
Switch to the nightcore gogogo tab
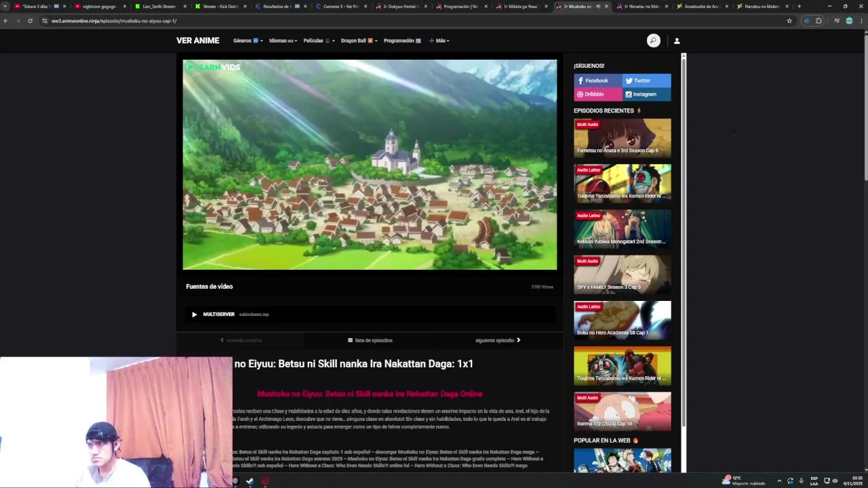pyautogui.click(x=99, y=6)
